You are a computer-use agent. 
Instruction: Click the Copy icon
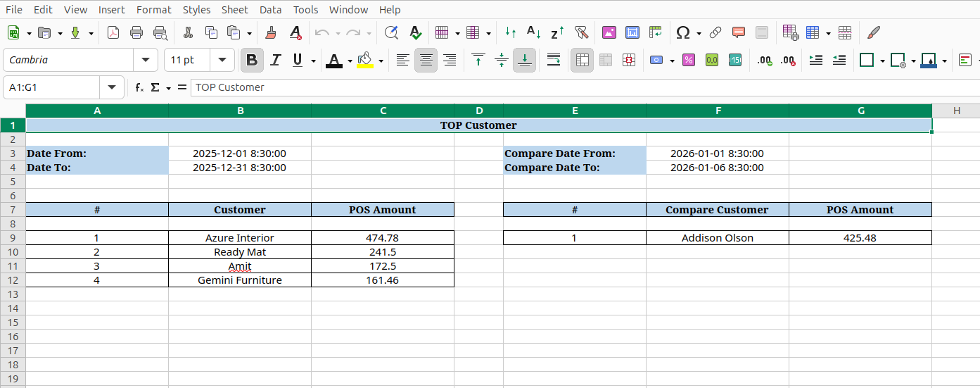pyautogui.click(x=211, y=32)
